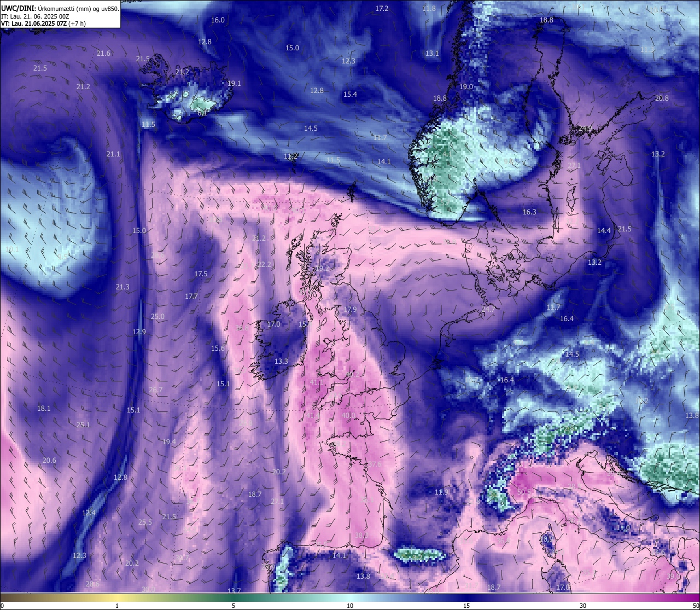Image resolution: width=700 pixels, height=610 pixels.
Task: Click the 12.9 value on the map
Action: click(139, 332)
